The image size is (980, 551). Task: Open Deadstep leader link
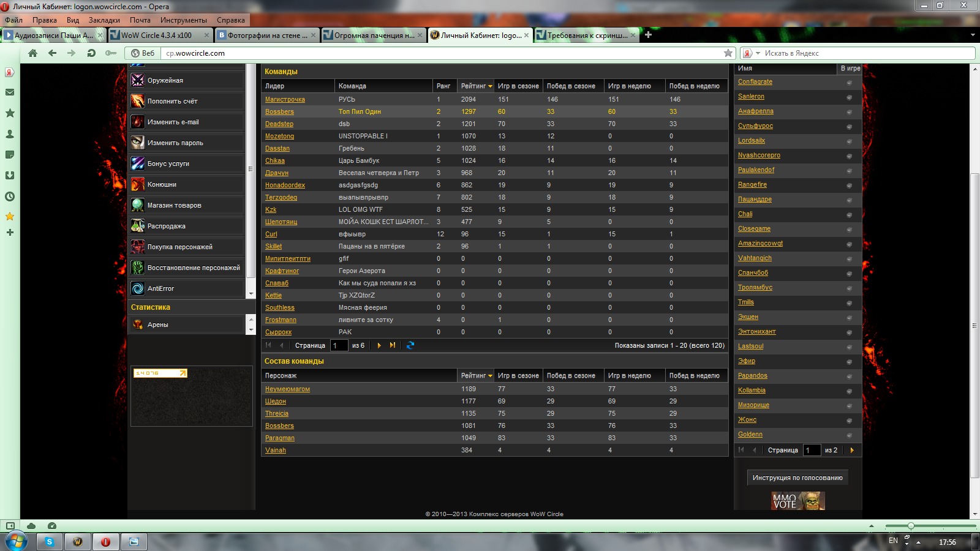point(279,124)
